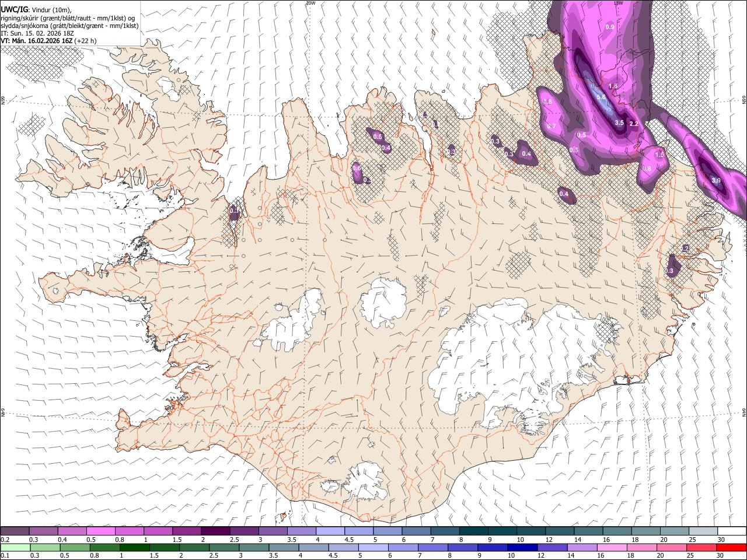The image size is (747, 560).
Task: Click the 0.7 snowfall value label
Action: click(551, 127)
